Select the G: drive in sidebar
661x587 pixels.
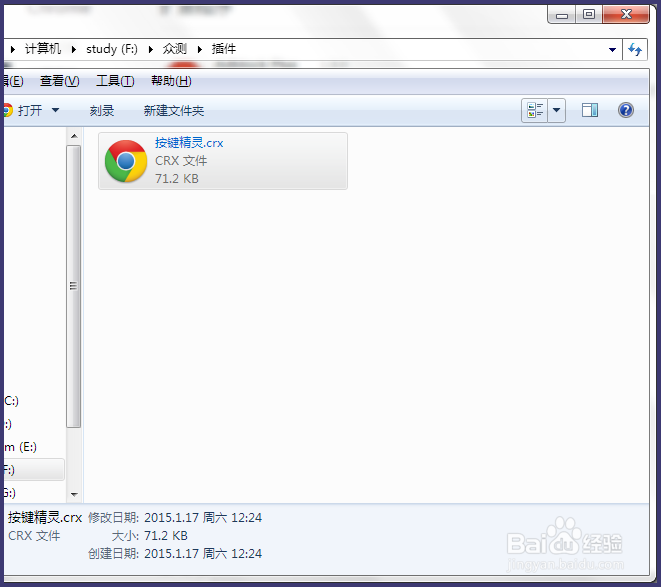click(10, 493)
